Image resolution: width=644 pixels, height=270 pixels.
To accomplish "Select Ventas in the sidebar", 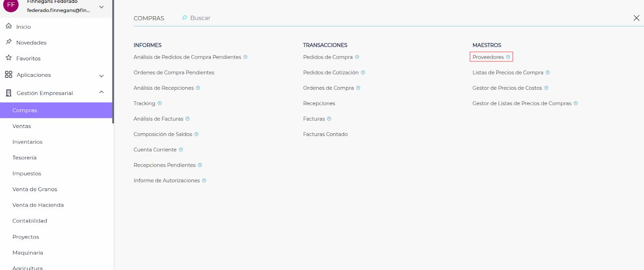I will click(x=22, y=126).
